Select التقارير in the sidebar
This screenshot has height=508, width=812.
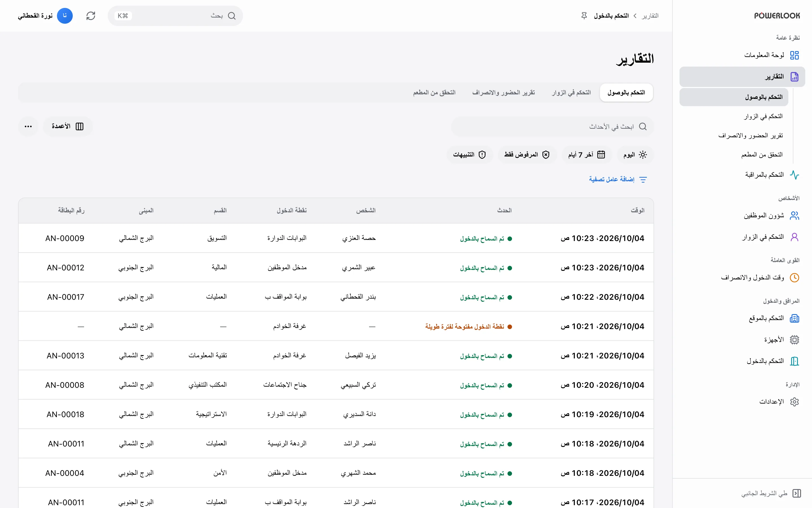point(742,77)
